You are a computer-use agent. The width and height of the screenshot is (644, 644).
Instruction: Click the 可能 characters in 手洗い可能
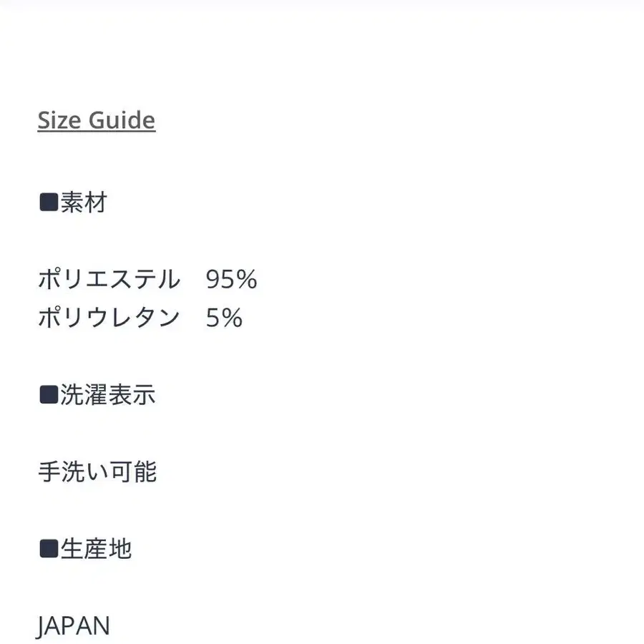pyautogui.click(x=132, y=472)
